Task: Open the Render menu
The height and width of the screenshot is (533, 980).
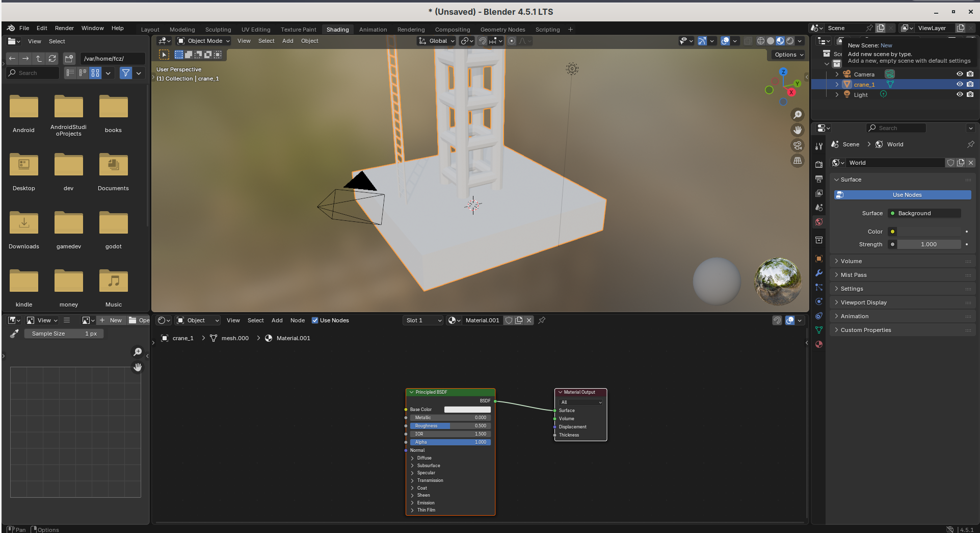Action: click(64, 28)
